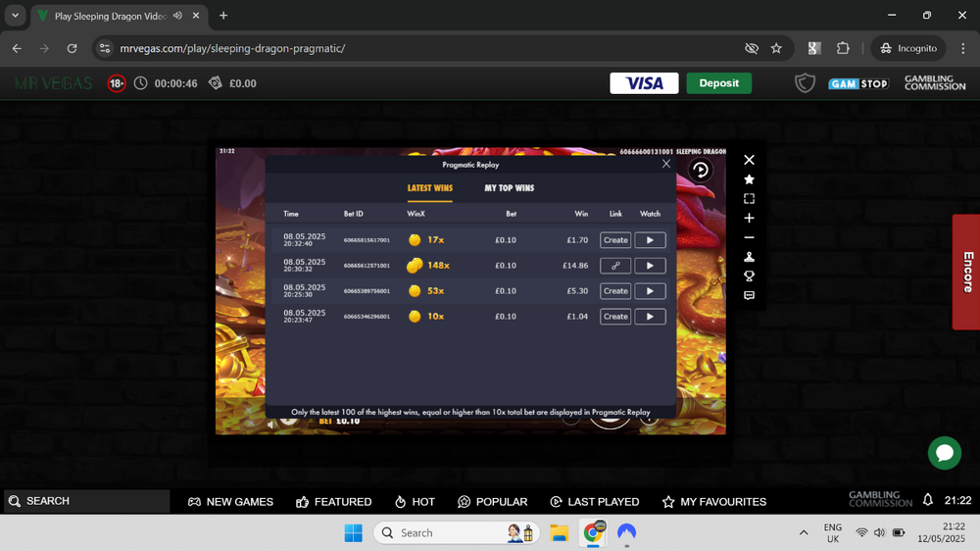Screen dimensions: 980x551
Task: Copy the link icon for £14.86 win
Action: tap(615, 266)
